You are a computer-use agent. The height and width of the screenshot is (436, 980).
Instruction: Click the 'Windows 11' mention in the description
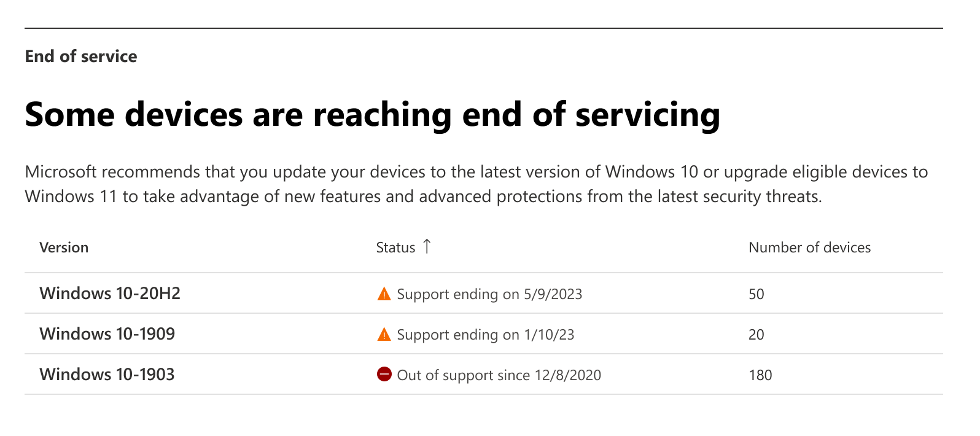[x=71, y=197]
